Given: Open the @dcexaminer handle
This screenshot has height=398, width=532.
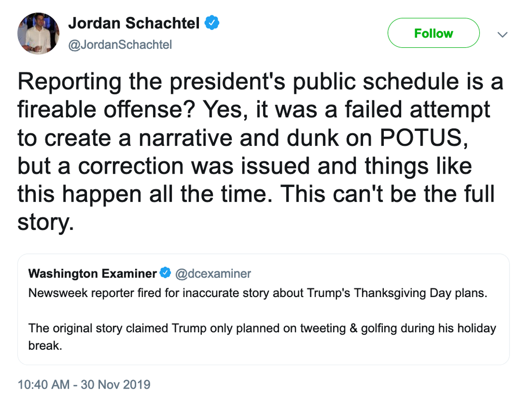Looking at the screenshot, I should tap(213, 273).
